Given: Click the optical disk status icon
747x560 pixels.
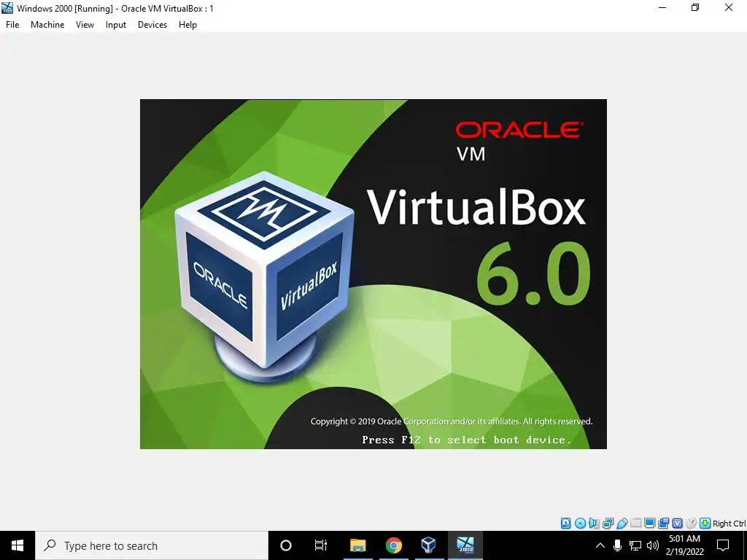Looking at the screenshot, I should 580,524.
